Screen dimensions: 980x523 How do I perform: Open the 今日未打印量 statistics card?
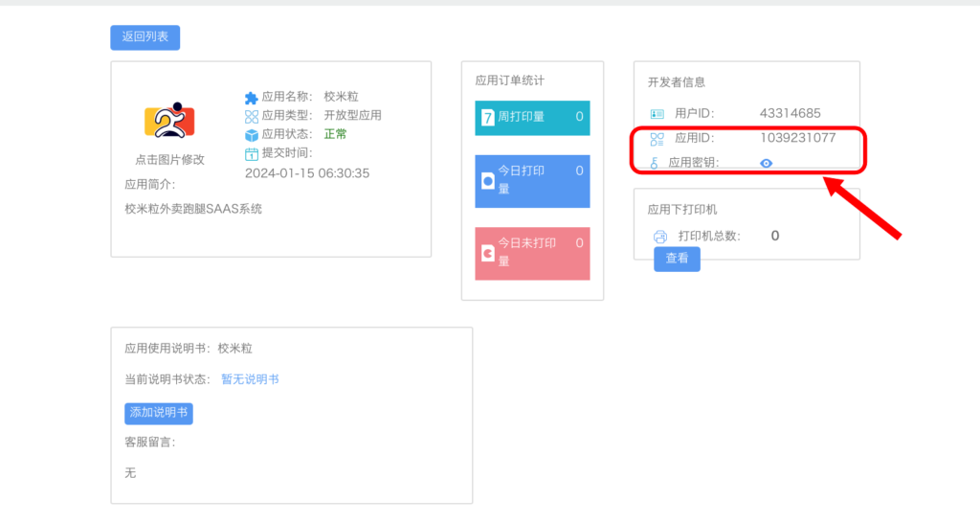[x=532, y=254]
